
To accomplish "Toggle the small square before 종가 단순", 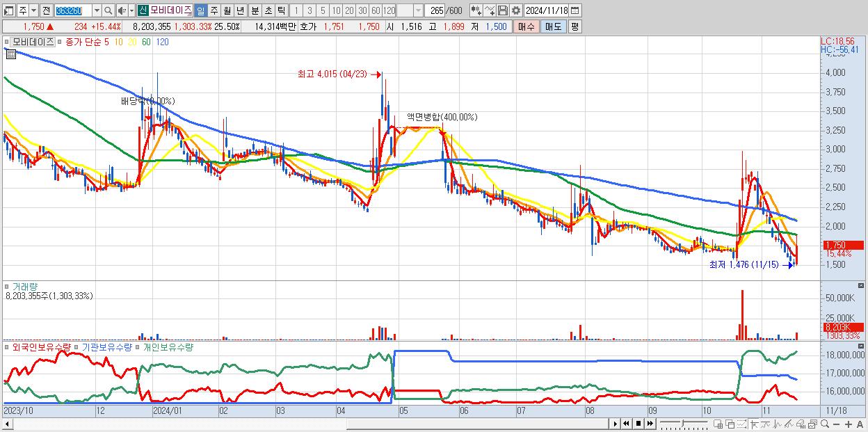I will 61,42.
